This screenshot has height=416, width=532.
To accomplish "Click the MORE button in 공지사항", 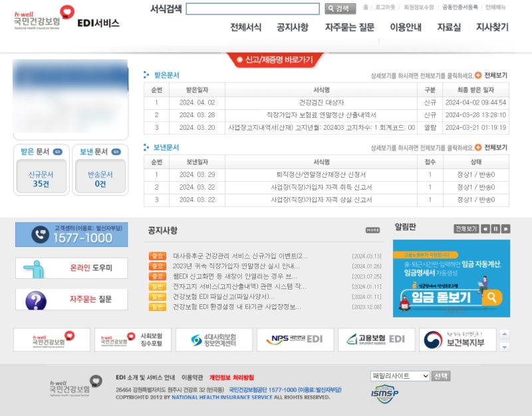I will [372, 230].
